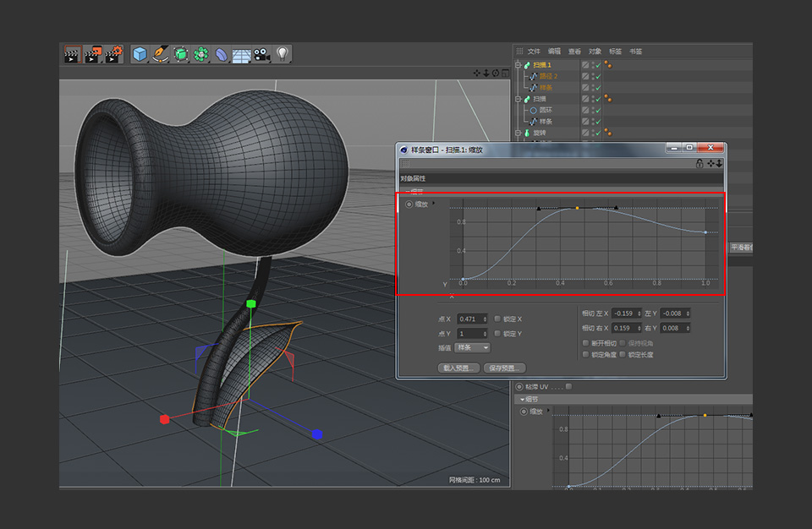Click Render to Picture Viewer icon
The image size is (812, 529).
(93, 54)
